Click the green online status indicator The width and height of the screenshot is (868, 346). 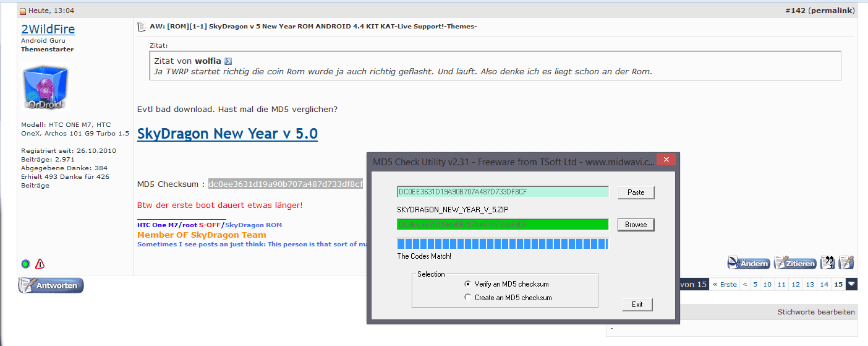[25, 264]
